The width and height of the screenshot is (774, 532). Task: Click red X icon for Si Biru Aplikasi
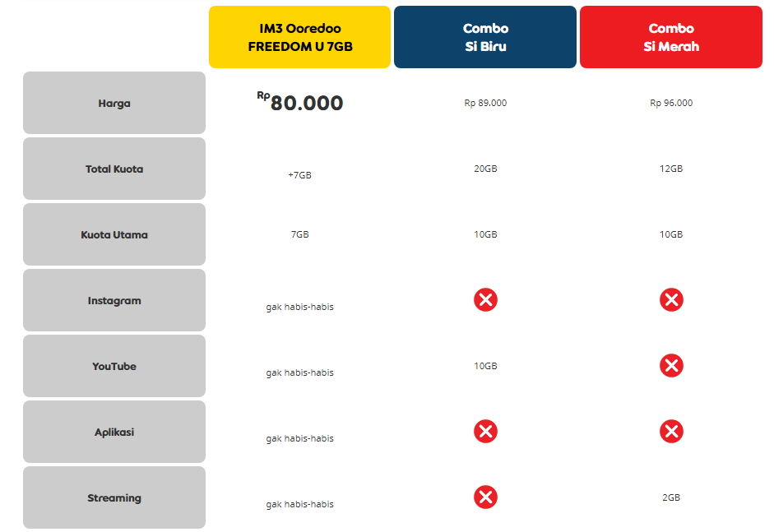485,431
